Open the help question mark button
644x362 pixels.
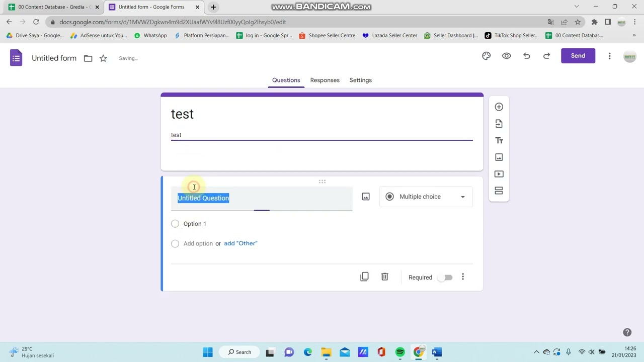627,332
